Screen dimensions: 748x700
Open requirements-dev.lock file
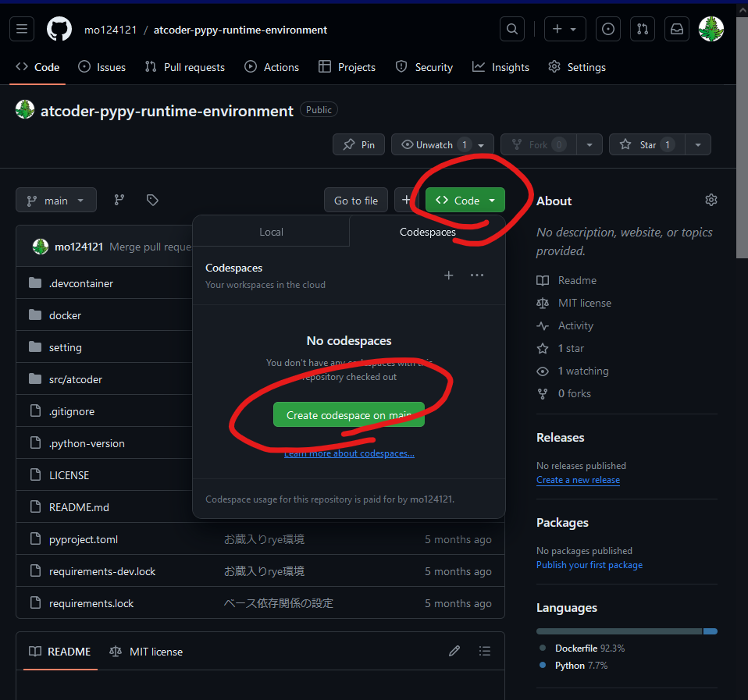[102, 571]
